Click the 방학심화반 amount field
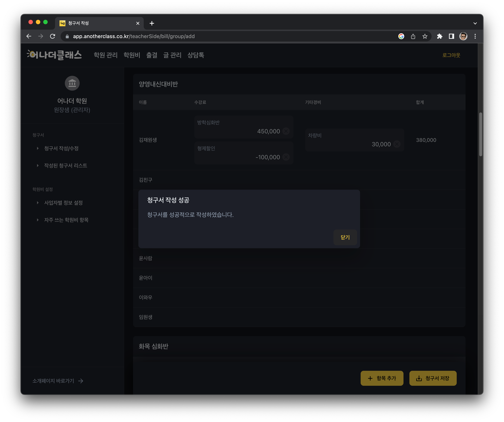 click(x=243, y=127)
